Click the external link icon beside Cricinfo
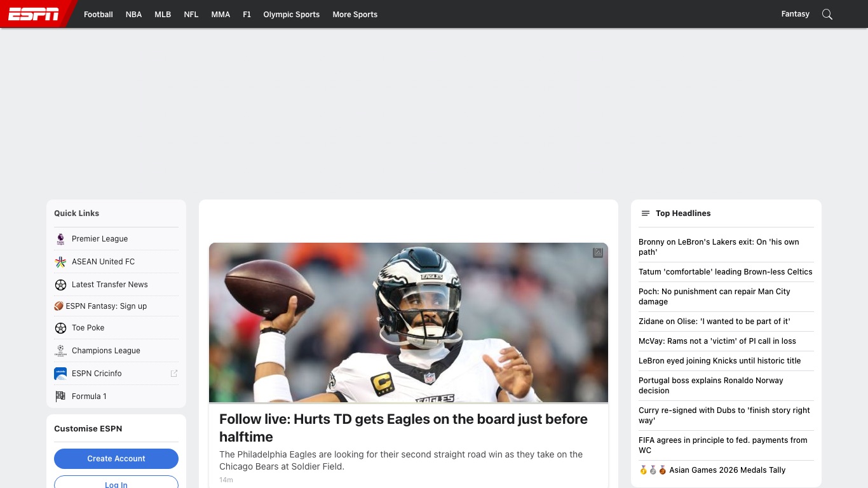868x488 pixels. click(x=174, y=374)
